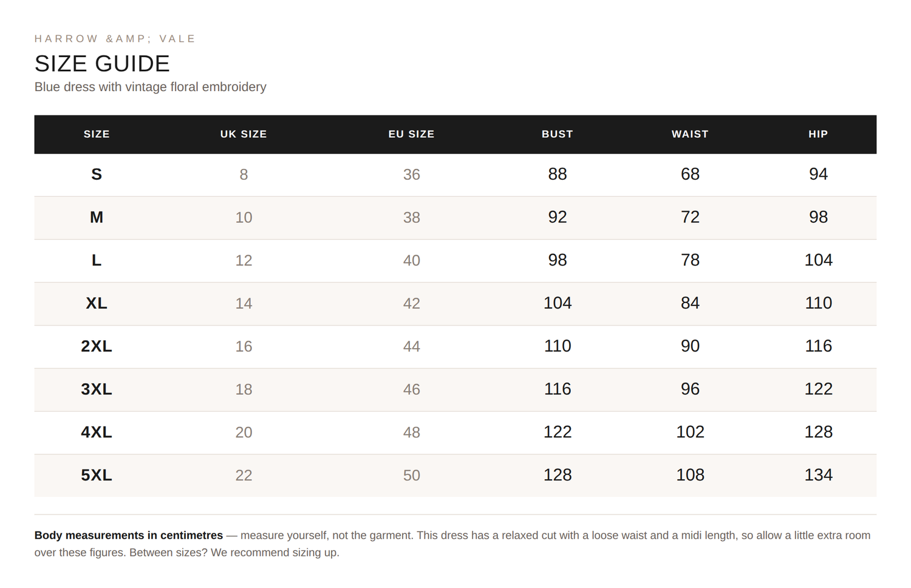
Task: Click the EU size 46 cell
Action: (x=411, y=389)
